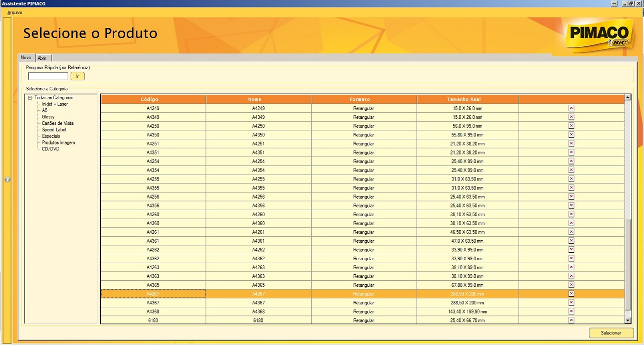The height and width of the screenshot is (345, 644).
Task: Select the A5 category
Action: coord(45,110)
